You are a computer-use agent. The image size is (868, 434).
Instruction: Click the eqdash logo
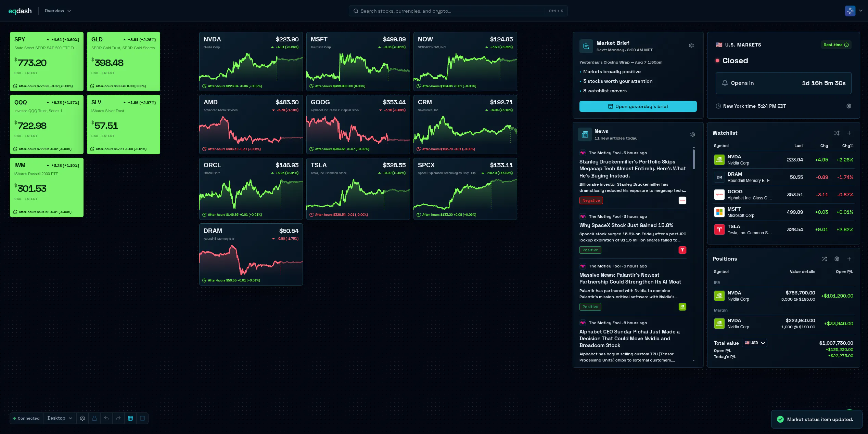coord(20,11)
